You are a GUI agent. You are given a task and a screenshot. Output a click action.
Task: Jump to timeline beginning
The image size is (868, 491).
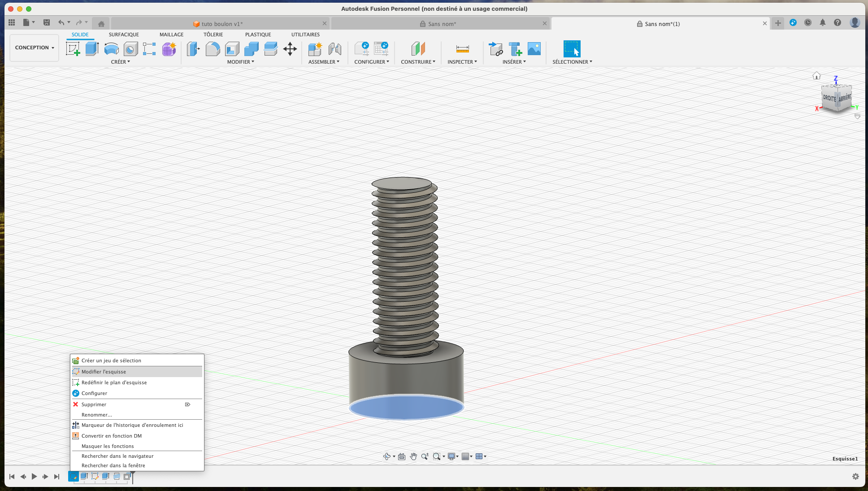[12, 477]
